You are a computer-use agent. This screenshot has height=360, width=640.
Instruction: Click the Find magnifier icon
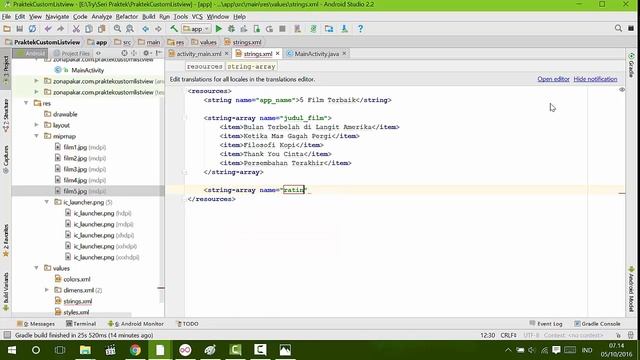coord(118,29)
